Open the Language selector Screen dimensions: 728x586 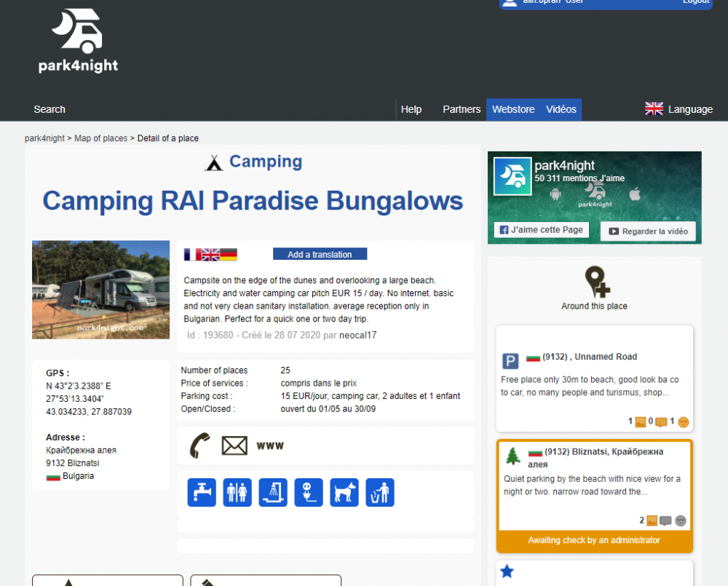678,109
